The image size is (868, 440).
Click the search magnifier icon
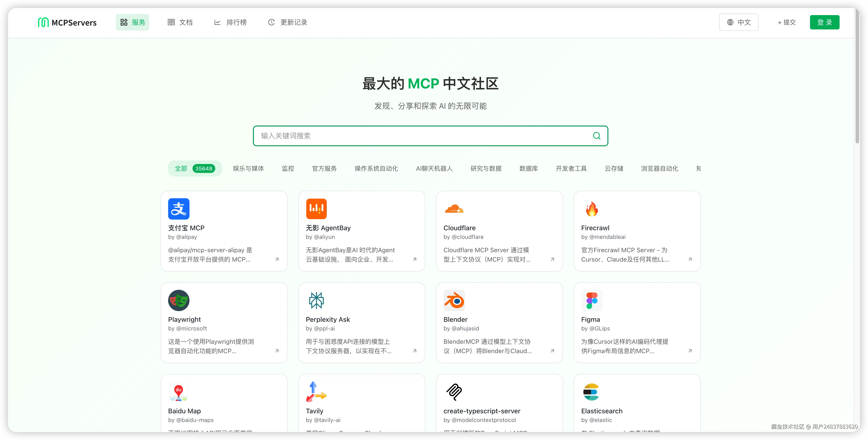pyautogui.click(x=596, y=136)
